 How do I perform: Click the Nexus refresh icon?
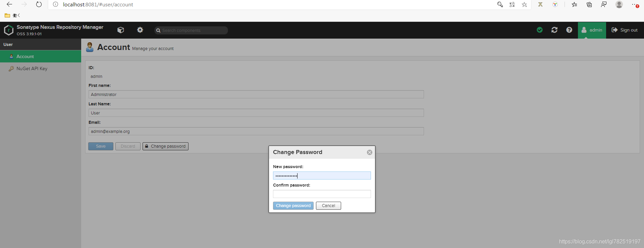pos(554,30)
